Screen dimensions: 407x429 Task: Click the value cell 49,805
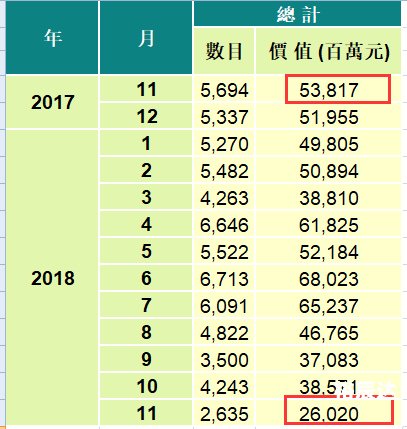(x=328, y=143)
